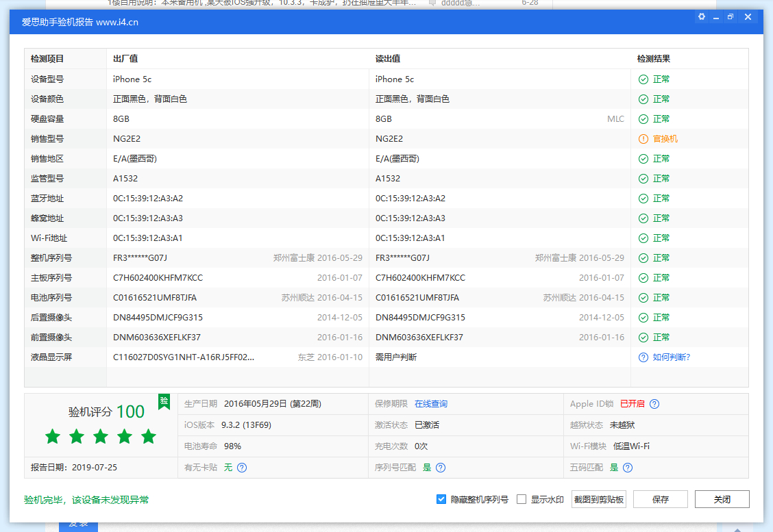This screenshot has width=773, height=532.
Task: Click the green check icon in 蓝牙地址 row
Action: 643,199
